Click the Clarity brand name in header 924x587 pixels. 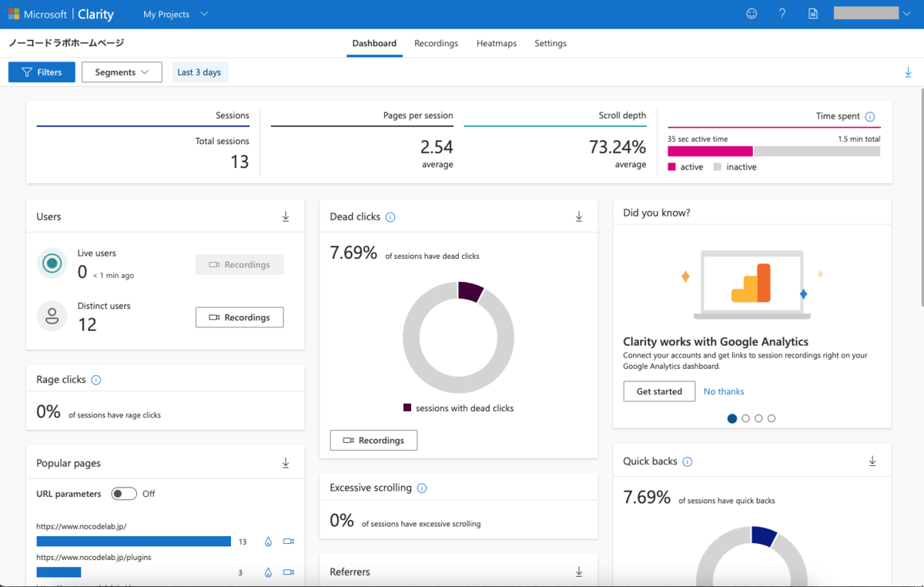[95, 14]
